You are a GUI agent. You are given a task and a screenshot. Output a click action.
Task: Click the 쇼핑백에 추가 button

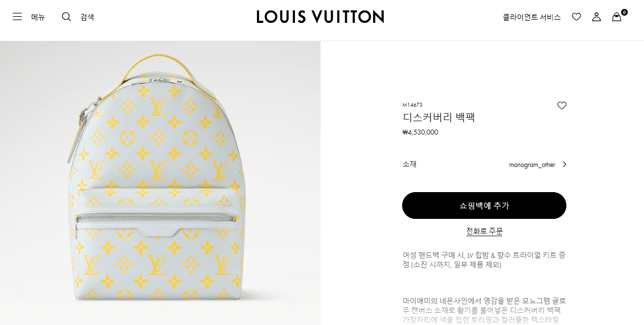pos(484,205)
